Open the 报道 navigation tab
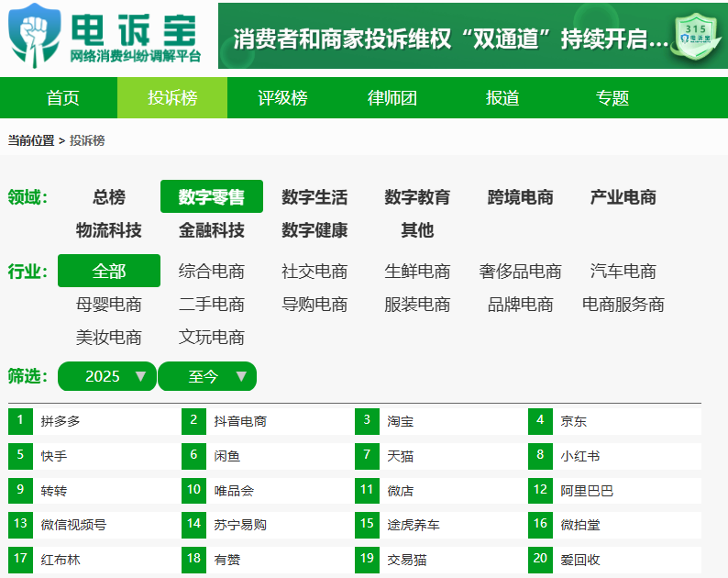 502,97
